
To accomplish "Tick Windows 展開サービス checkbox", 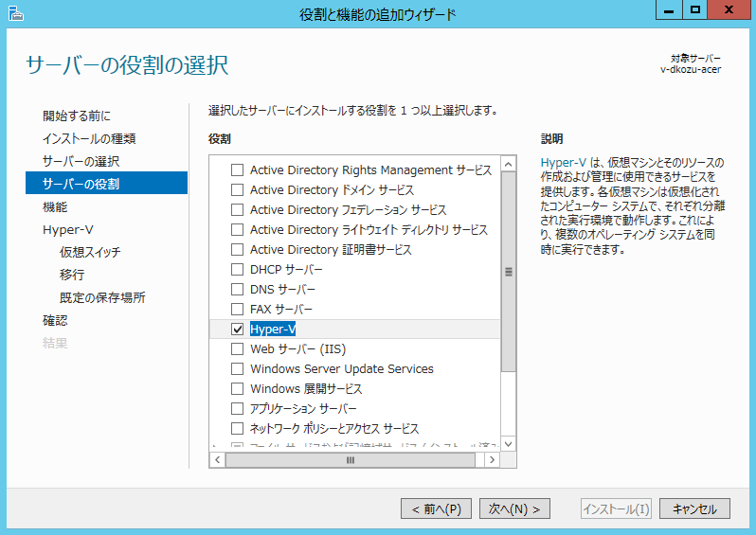I will point(237,388).
